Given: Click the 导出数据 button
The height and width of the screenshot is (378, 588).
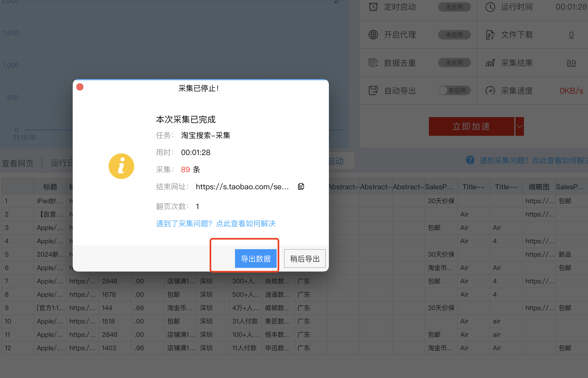Looking at the screenshot, I should [x=256, y=259].
